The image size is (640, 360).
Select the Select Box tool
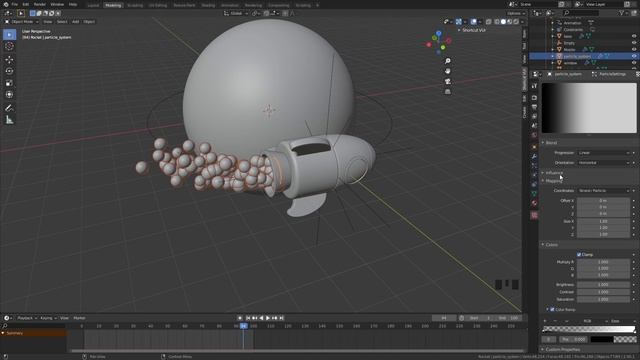click(9, 35)
